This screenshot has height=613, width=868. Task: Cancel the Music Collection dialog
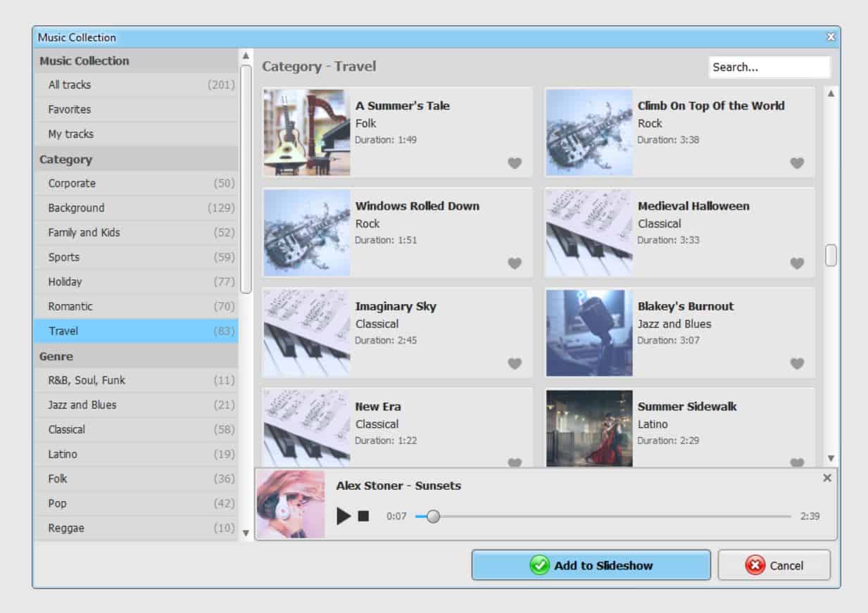click(x=774, y=565)
